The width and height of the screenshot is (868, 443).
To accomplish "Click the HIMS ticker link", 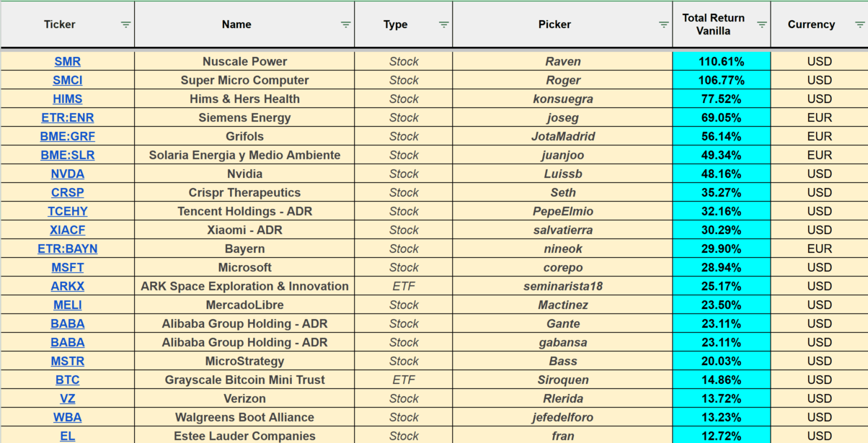I will coord(68,99).
